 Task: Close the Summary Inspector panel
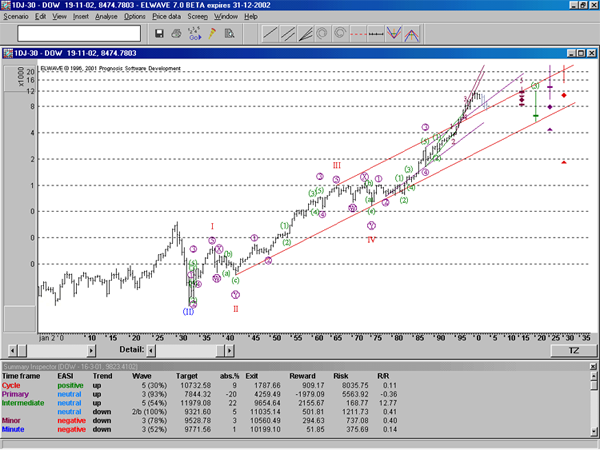(593, 368)
